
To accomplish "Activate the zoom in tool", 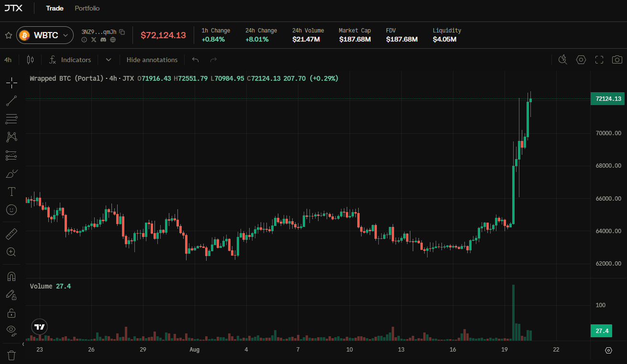I will coord(12,252).
